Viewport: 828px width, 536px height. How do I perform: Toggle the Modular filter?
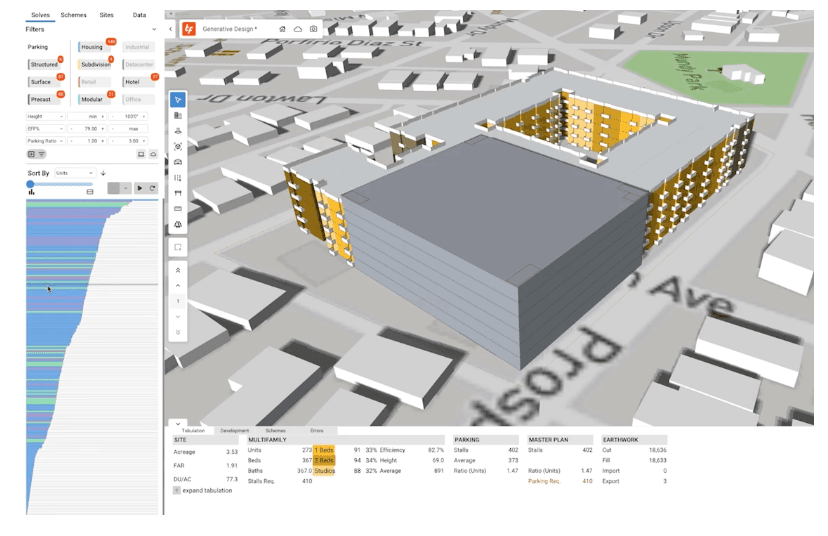point(92,100)
